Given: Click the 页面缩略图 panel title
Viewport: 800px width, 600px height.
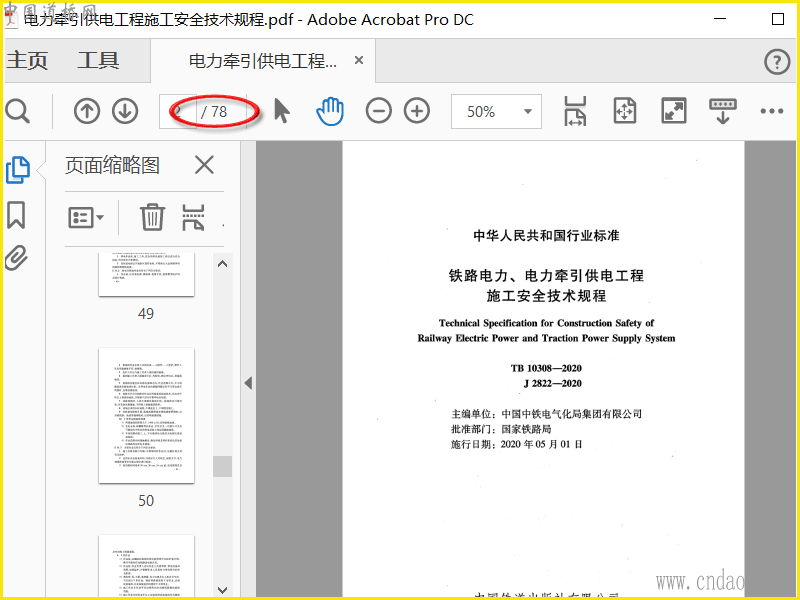Looking at the screenshot, I should tap(112, 165).
